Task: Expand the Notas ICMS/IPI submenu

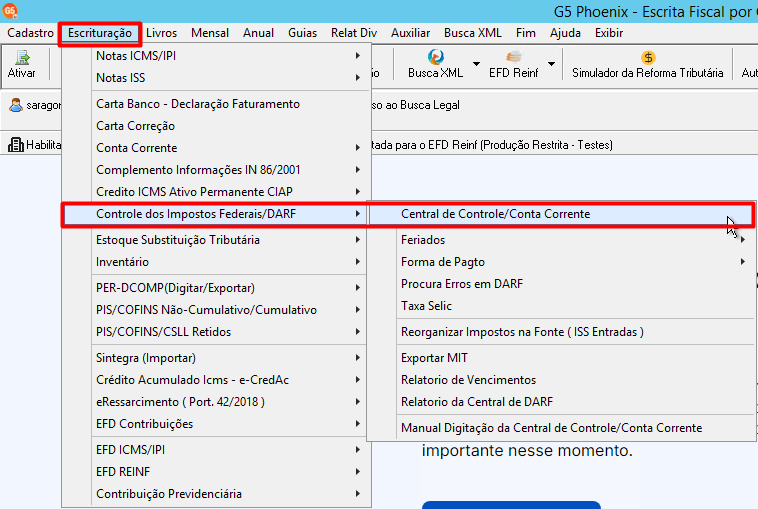Action: pos(216,56)
